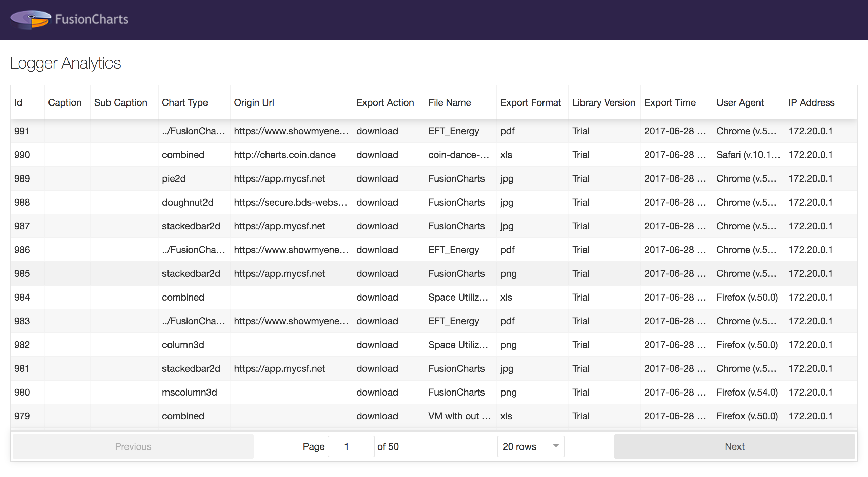Click the Next page button
The image size is (868, 477).
click(x=734, y=446)
